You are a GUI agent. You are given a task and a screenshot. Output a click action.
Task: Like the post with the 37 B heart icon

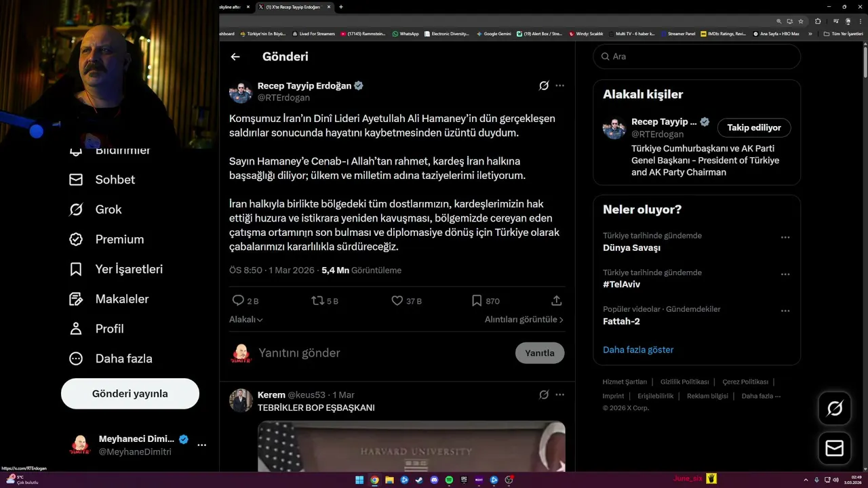pos(397,300)
